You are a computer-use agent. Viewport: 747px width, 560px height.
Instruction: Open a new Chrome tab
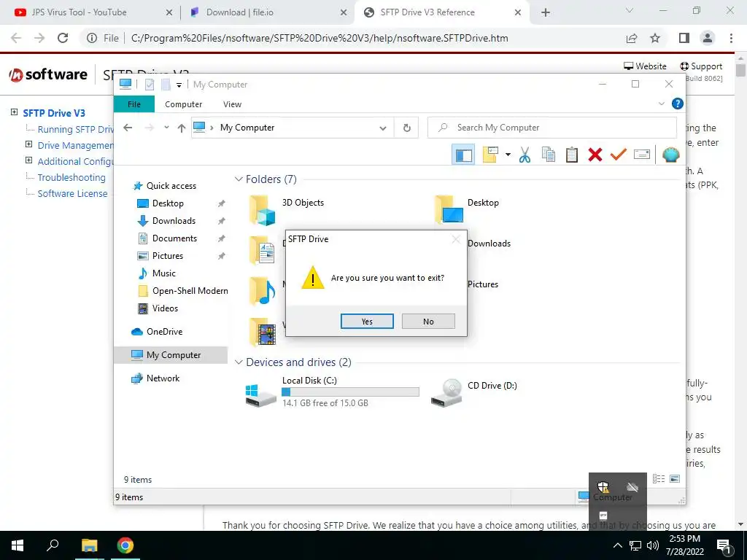click(546, 13)
